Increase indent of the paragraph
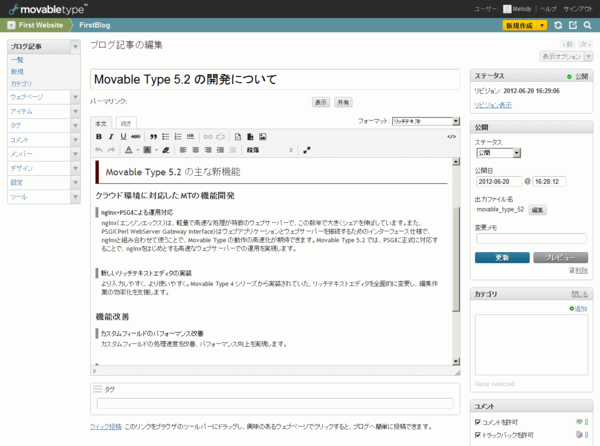 (220, 150)
